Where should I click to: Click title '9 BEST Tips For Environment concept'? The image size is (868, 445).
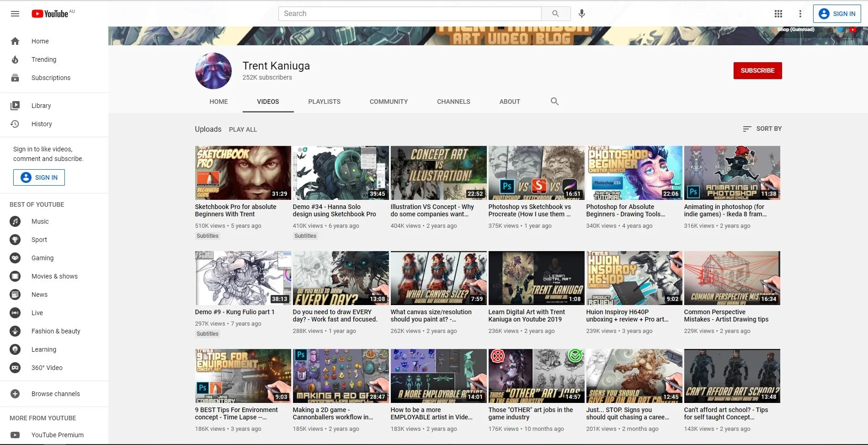(x=236, y=413)
